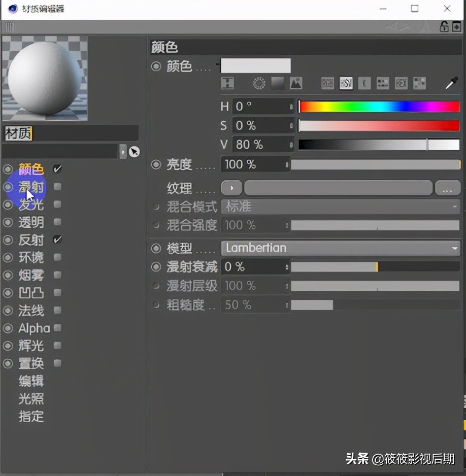Select the Kelvin temperature color mode

pyautogui.click(x=364, y=83)
